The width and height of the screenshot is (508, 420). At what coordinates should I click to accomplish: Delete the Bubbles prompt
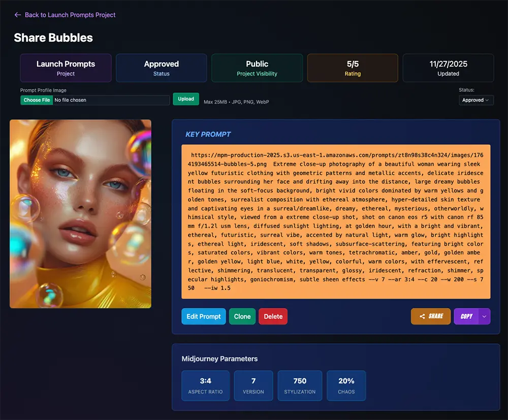(273, 316)
